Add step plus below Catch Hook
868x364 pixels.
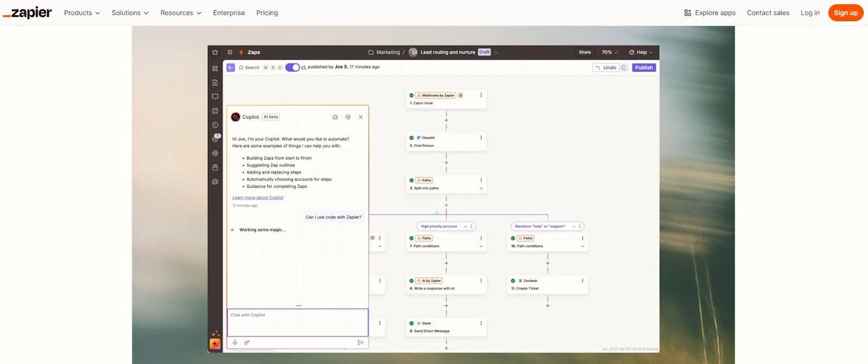click(x=446, y=120)
